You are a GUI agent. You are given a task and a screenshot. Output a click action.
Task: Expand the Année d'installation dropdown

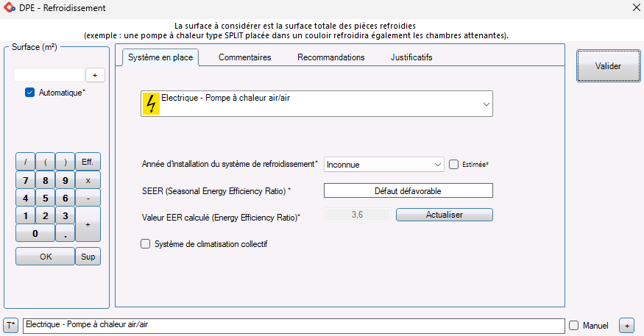(x=438, y=165)
